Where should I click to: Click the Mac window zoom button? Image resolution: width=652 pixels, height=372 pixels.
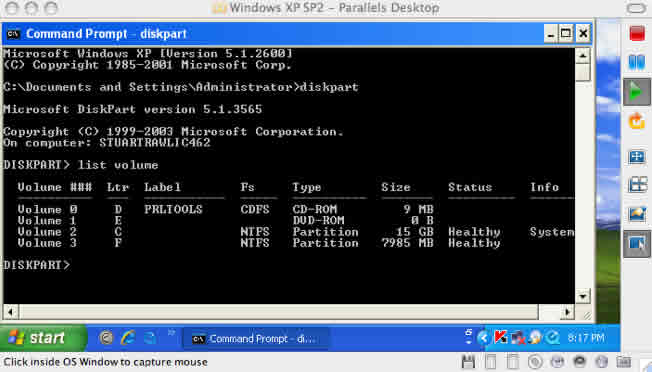coord(51,8)
